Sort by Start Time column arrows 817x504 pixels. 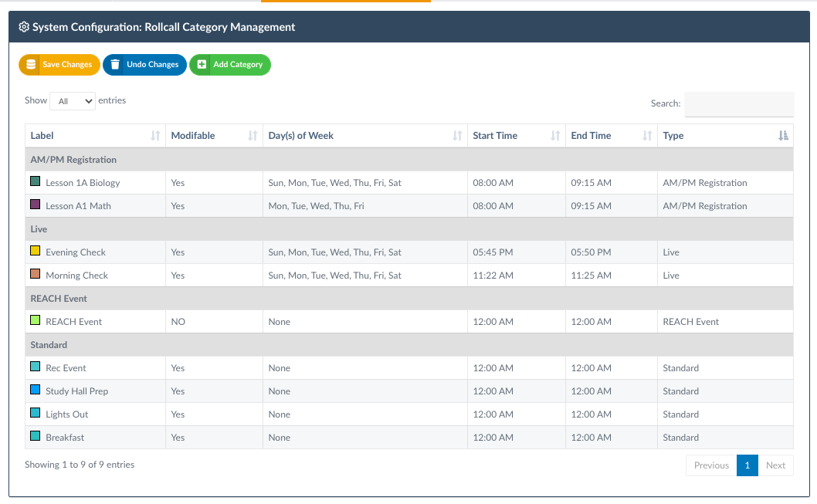(555, 136)
